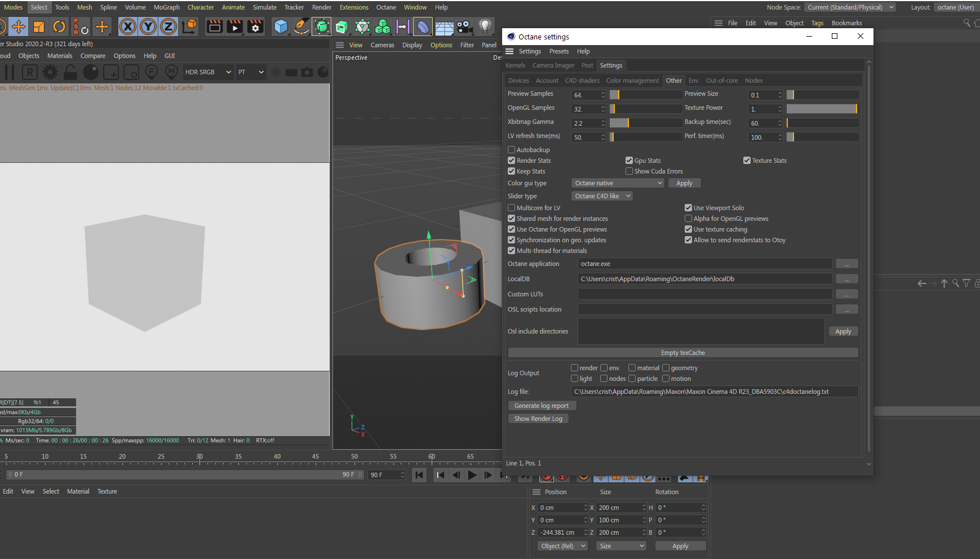This screenshot has width=980, height=559.
Task: Expand the Slider type dropdown
Action: (x=602, y=196)
